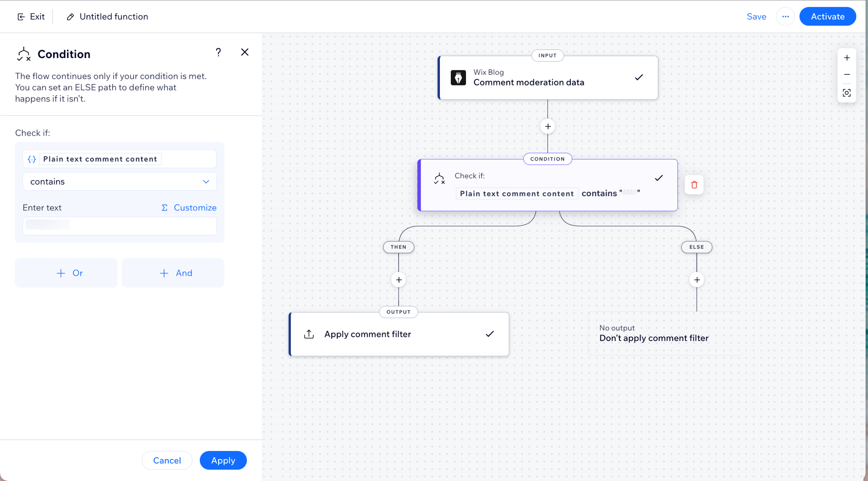The image size is (868, 481).
Task: Click the OUTPUT label badge
Action: [398, 312]
